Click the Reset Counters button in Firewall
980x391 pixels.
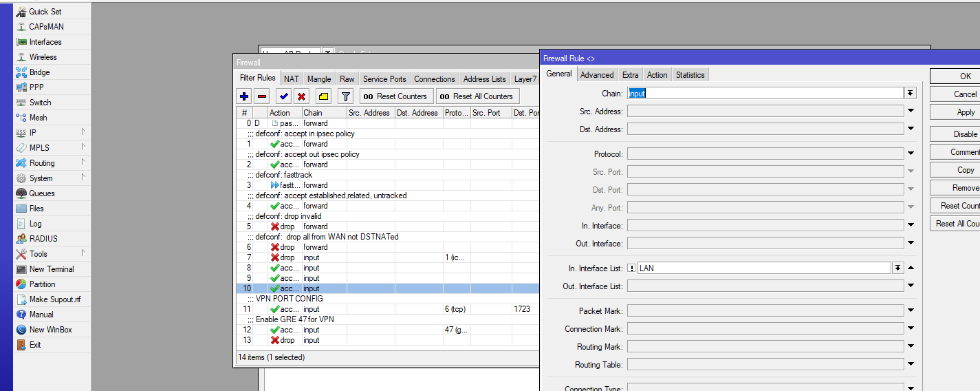coord(395,96)
